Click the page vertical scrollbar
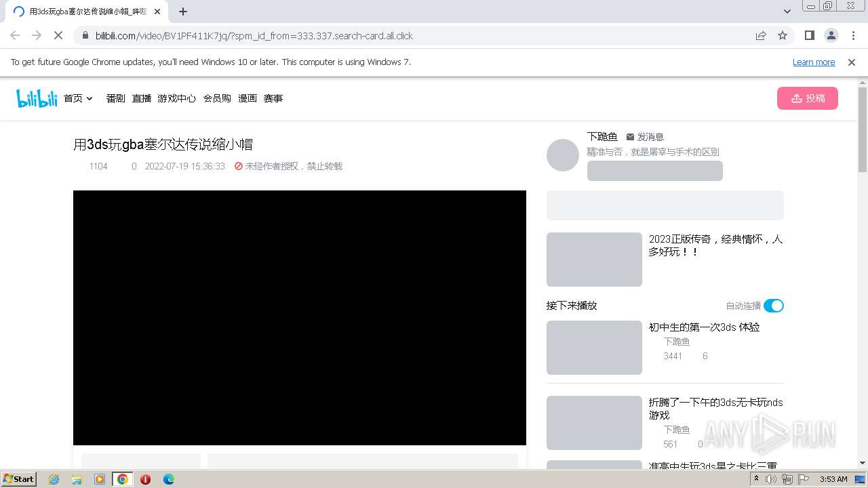Image resolution: width=868 pixels, height=488 pixels. click(863, 129)
